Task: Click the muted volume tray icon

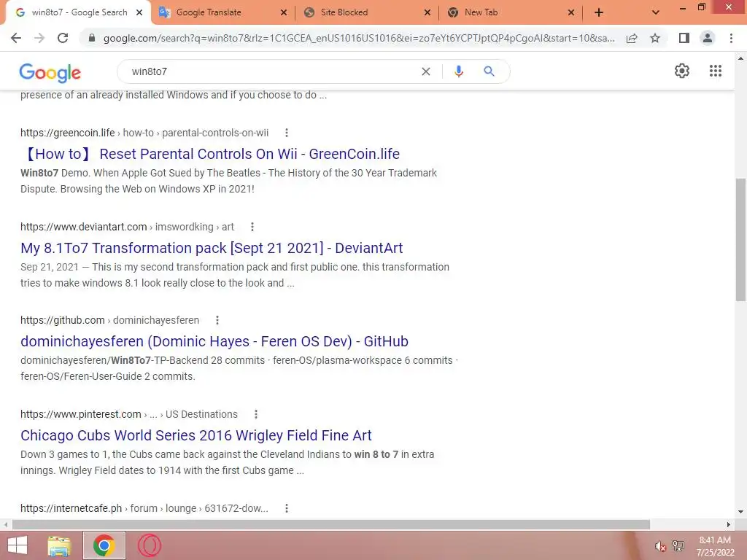Action: click(x=659, y=546)
